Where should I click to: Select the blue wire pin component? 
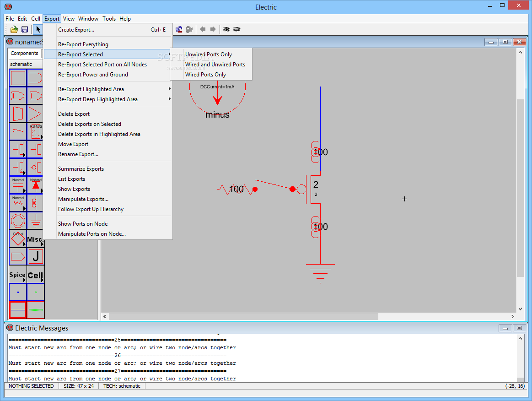(18, 292)
